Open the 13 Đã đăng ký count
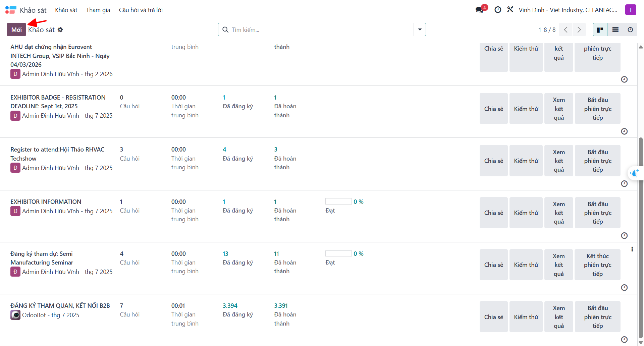This screenshot has width=644, height=346. pos(225,253)
